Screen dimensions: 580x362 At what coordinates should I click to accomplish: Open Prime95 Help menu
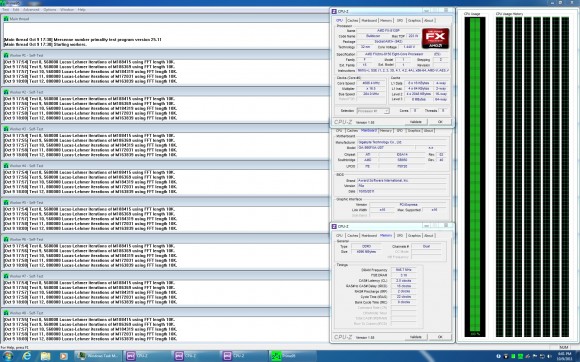tap(81, 10)
